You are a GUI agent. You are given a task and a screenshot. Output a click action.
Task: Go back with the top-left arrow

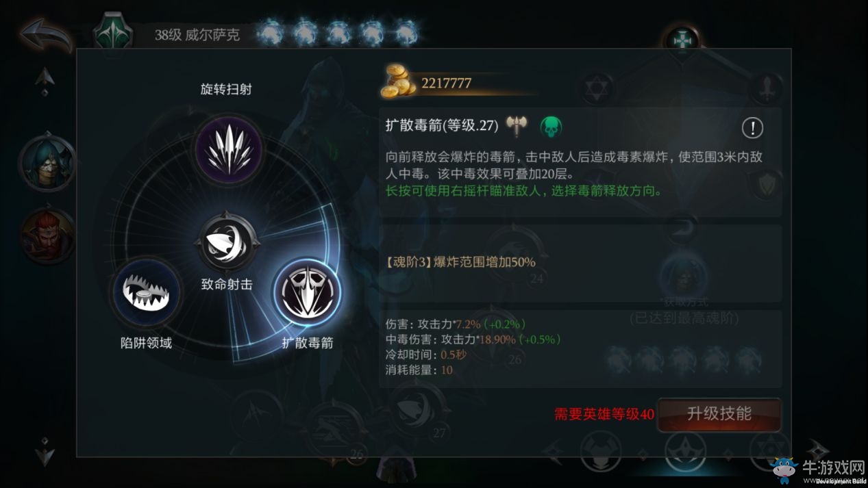(47, 36)
